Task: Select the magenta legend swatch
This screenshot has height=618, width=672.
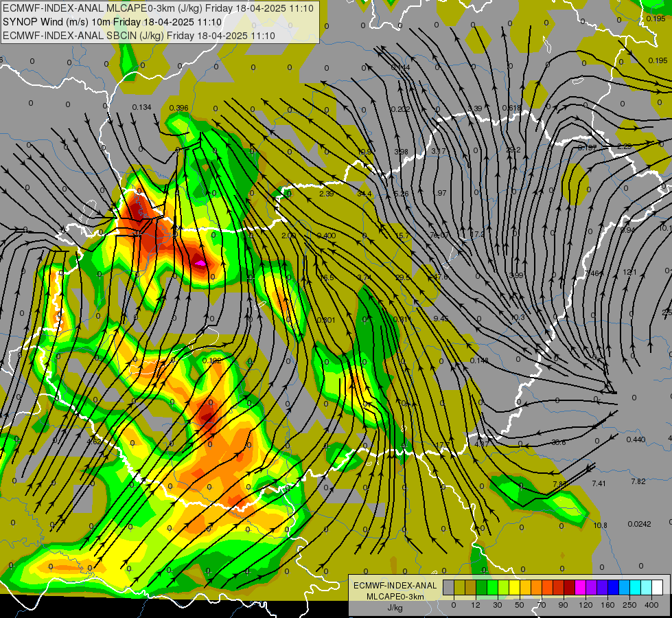Action: (x=581, y=588)
